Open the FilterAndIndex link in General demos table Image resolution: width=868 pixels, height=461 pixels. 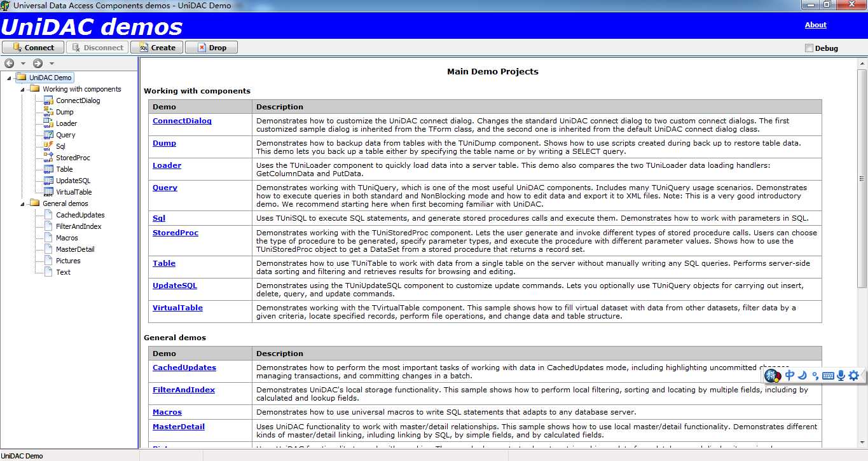coord(184,390)
